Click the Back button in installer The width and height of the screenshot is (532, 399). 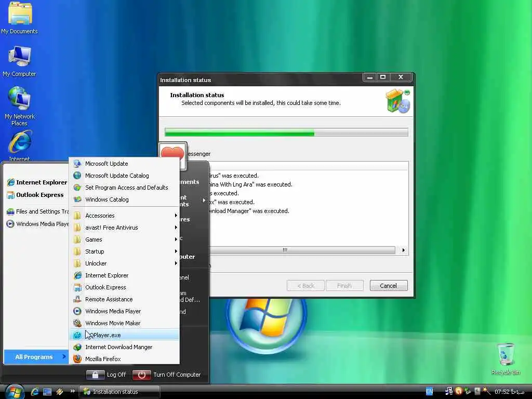click(305, 286)
